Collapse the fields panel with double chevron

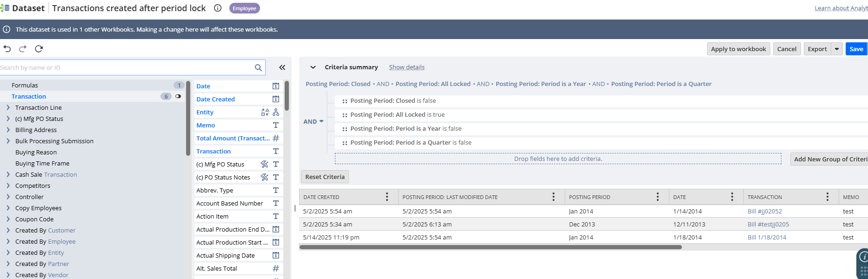282,68
